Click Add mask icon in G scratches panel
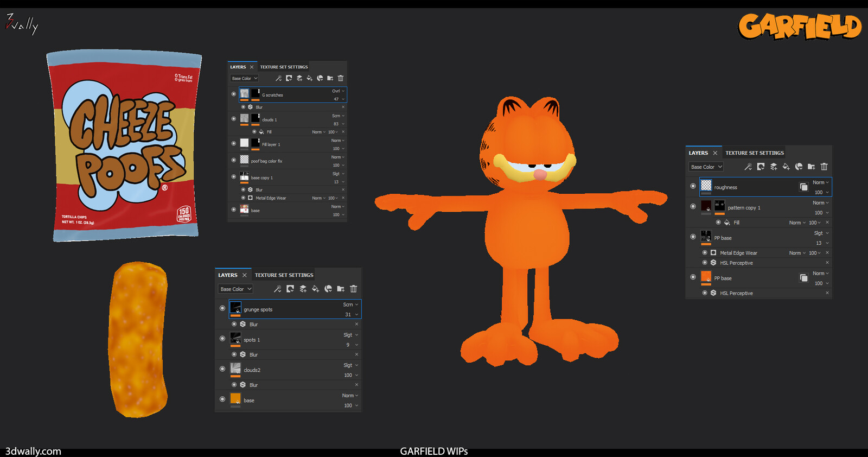The width and height of the screenshot is (868, 457). coord(289,78)
